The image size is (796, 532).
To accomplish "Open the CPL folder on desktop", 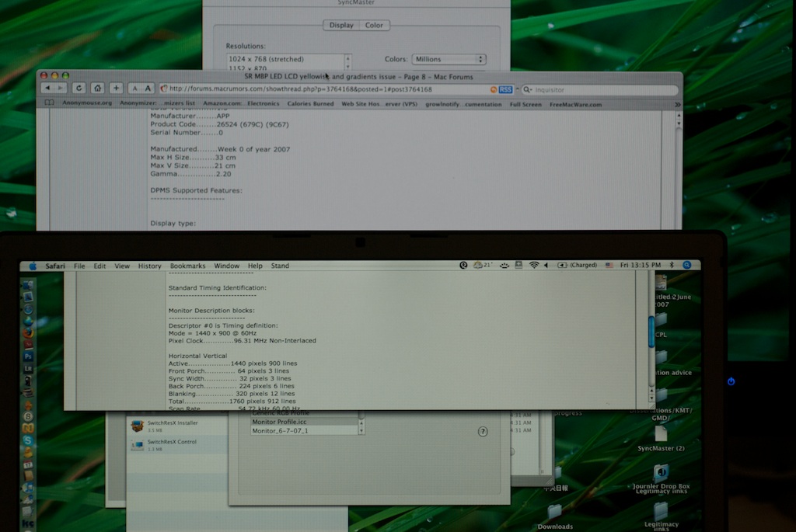I will [661, 325].
